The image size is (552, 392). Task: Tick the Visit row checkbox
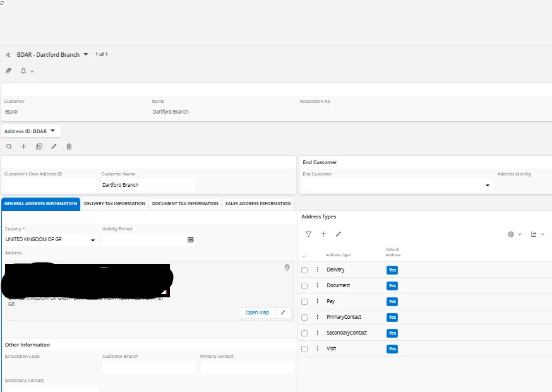(304, 349)
